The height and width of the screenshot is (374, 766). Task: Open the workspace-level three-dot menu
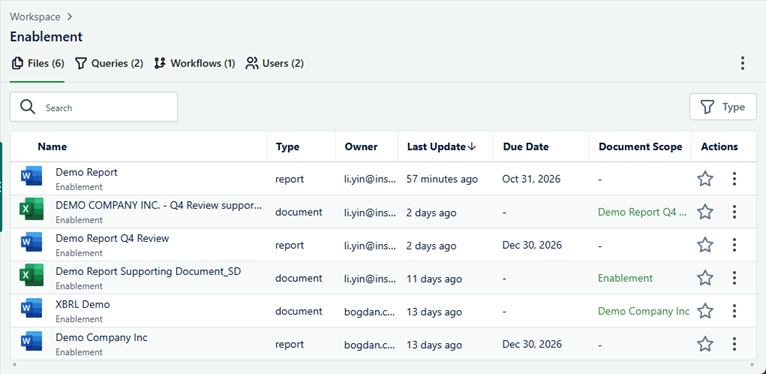[x=743, y=63]
